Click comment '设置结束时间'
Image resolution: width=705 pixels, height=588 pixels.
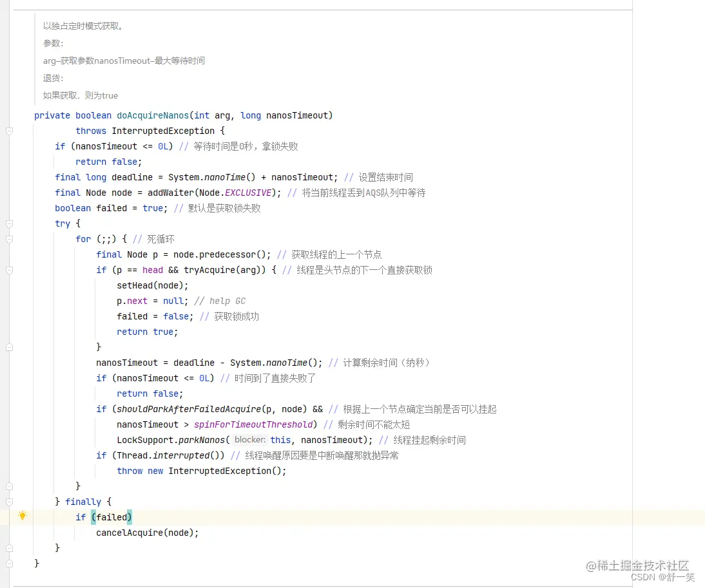click(x=385, y=178)
